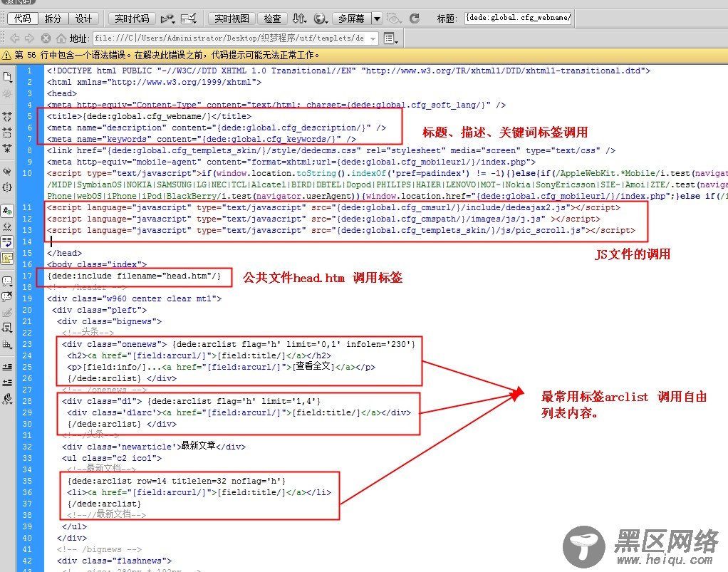The width and height of the screenshot is (728, 572).
Task: Toggle word wrap in code view
Action: tap(7, 242)
